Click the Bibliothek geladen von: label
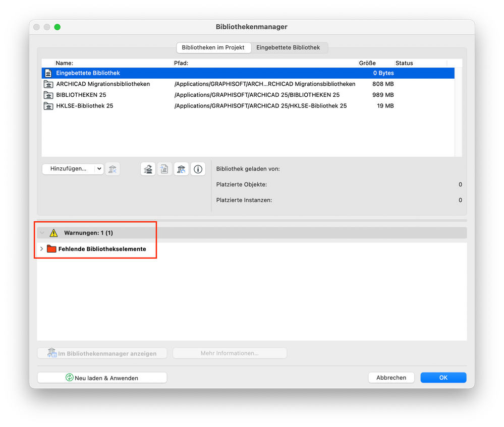The height and width of the screenshot is (427, 504). point(248,169)
